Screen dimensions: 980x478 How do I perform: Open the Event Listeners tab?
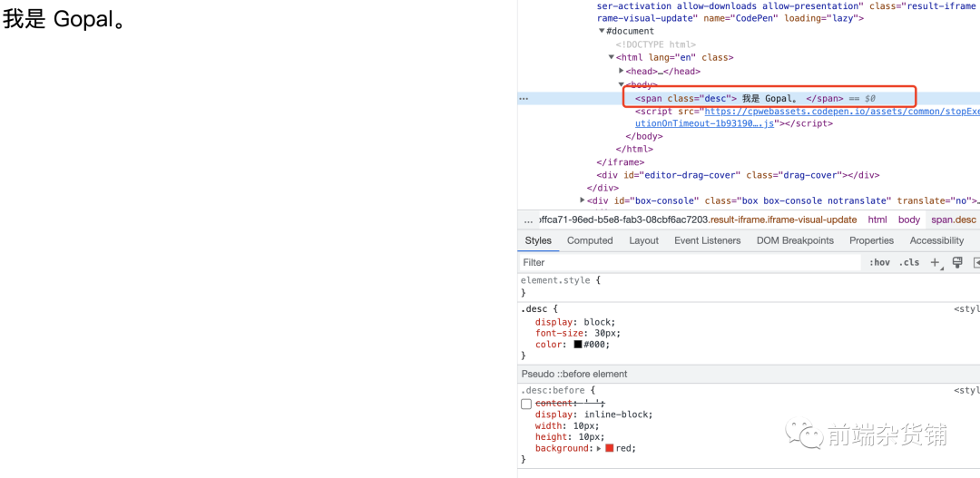coord(708,240)
